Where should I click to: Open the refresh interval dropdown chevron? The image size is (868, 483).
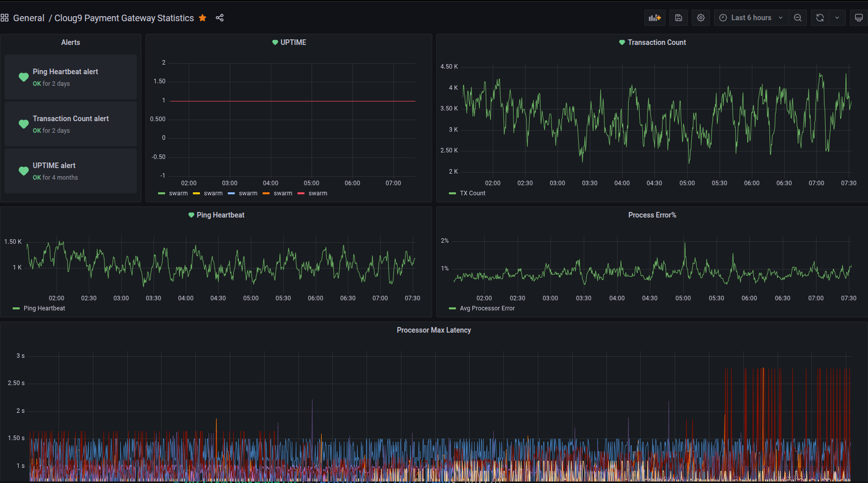(x=837, y=17)
